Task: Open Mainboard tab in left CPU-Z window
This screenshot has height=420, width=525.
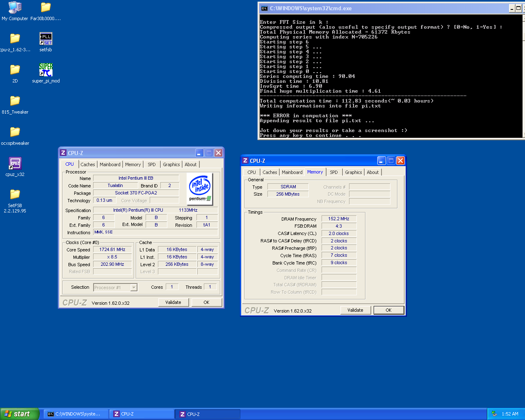Action: pyautogui.click(x=110, y=164)
